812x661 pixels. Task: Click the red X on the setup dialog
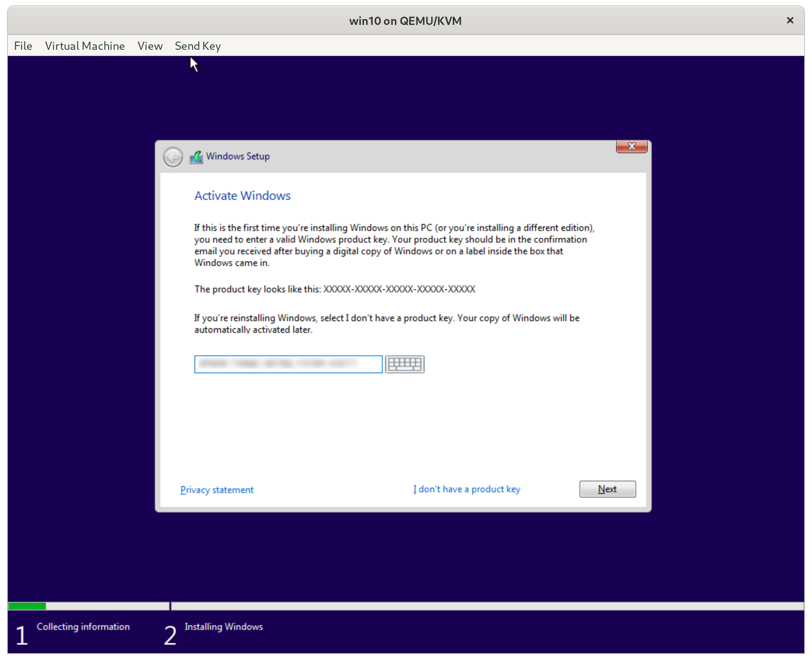631,147
